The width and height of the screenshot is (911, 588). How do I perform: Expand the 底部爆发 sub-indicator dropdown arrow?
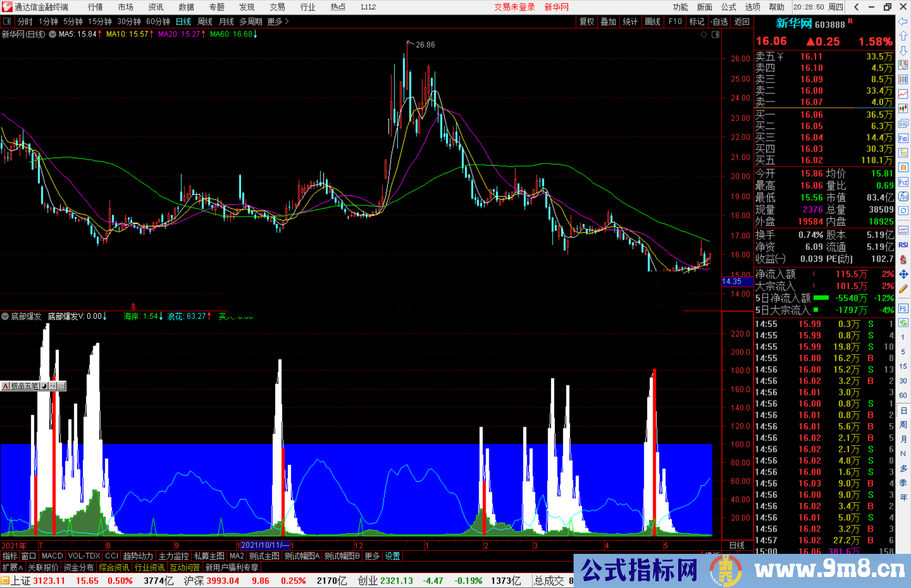(5, 316)
